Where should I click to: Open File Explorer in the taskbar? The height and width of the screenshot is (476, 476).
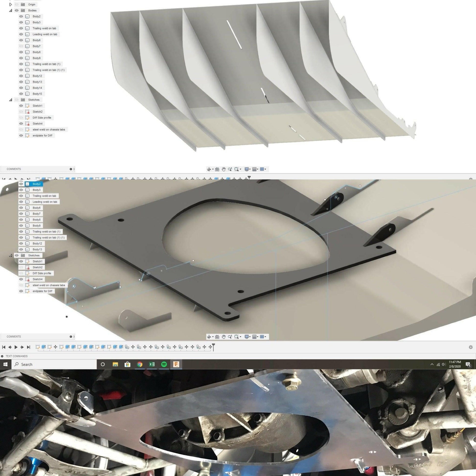pyautogui.click(x=115, y=364)
